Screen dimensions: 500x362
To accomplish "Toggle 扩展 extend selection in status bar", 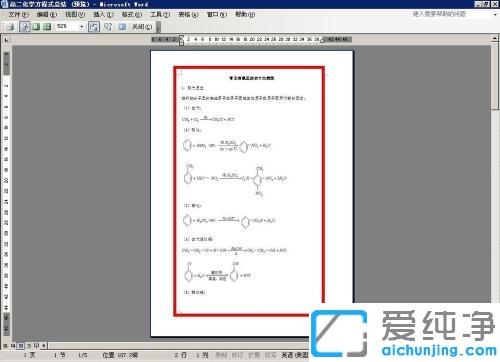I will (x=254, y=355).
